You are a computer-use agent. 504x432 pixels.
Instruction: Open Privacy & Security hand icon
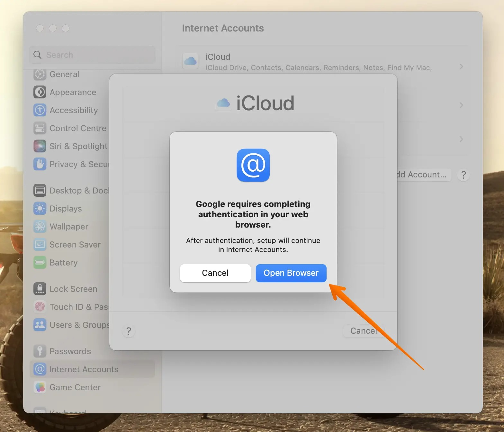pyautogui.click(x=40, y=164)
